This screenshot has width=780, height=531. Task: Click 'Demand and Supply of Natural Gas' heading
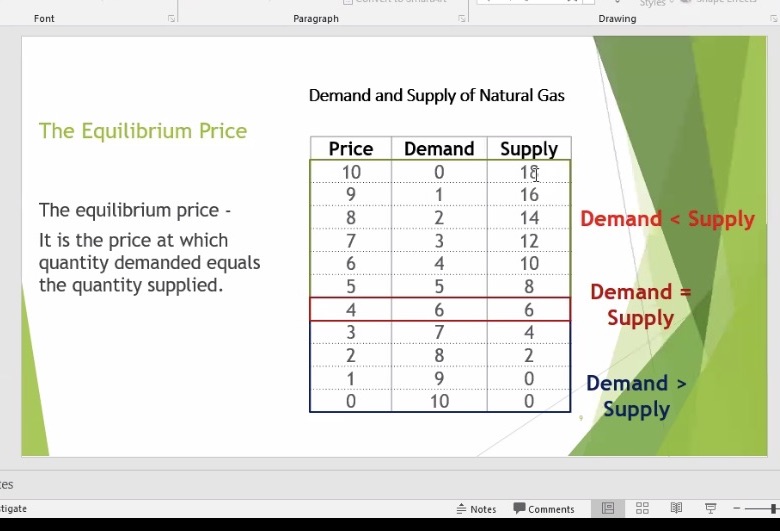click(x=437, y=95)
